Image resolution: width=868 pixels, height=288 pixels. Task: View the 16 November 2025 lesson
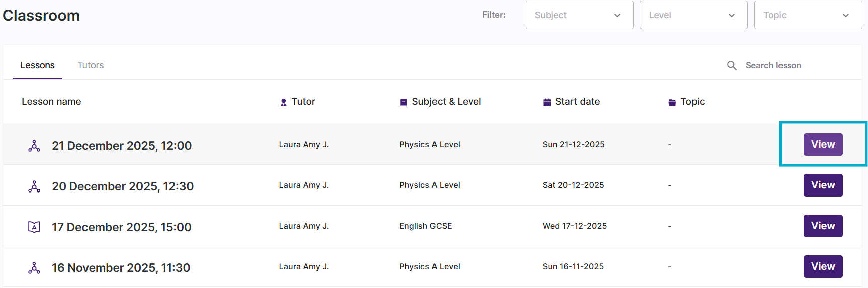point(823,266)
